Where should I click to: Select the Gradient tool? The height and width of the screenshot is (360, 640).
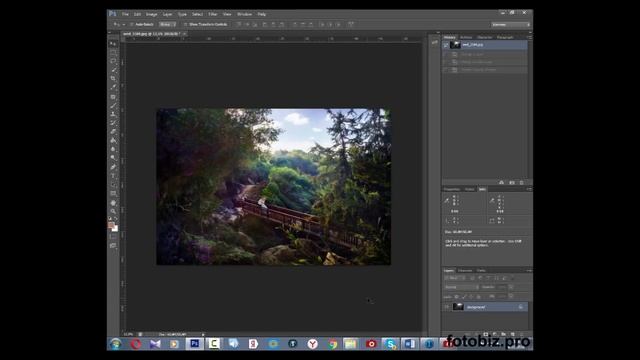click(113, 140)
